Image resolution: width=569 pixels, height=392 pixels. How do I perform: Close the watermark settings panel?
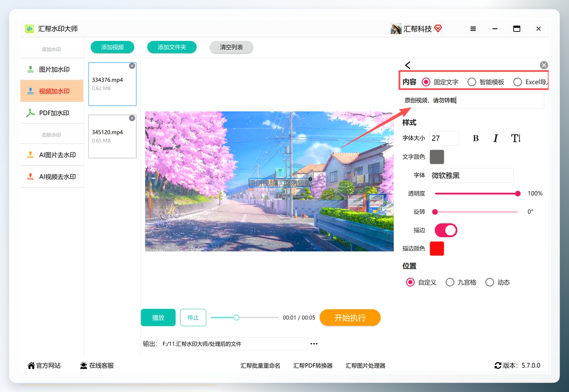pos(544,65)
